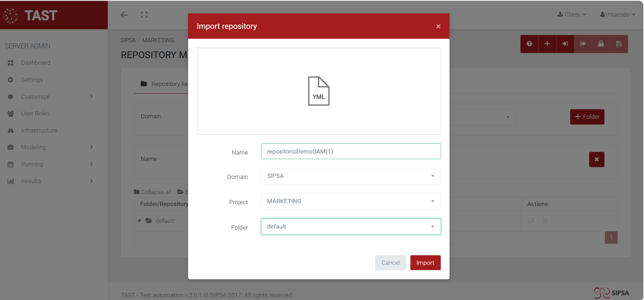The height and width of the screenshot is (300, 644).
Task: Click the YML file upload icon
Action: tap(318, 91)
